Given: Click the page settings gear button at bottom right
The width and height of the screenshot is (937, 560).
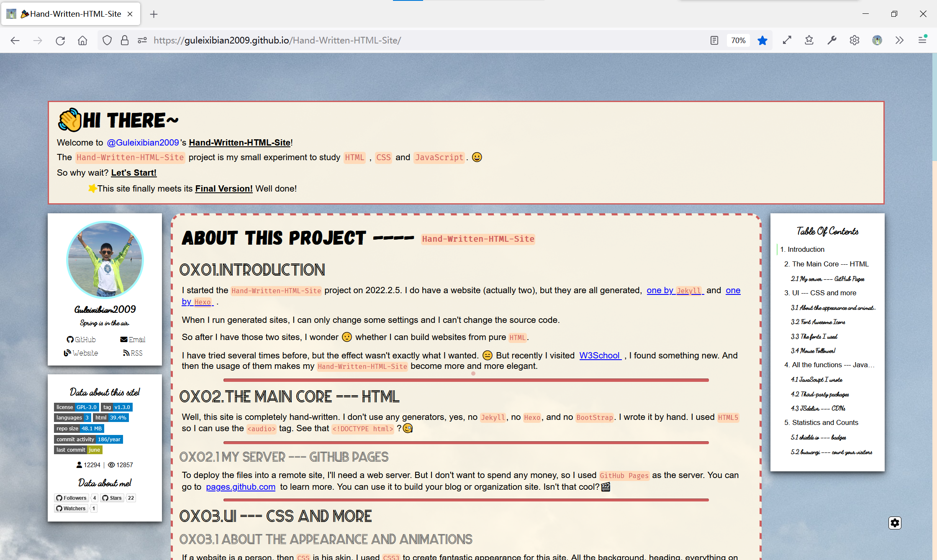Looking at the screenshot, I should click(895, 523).
